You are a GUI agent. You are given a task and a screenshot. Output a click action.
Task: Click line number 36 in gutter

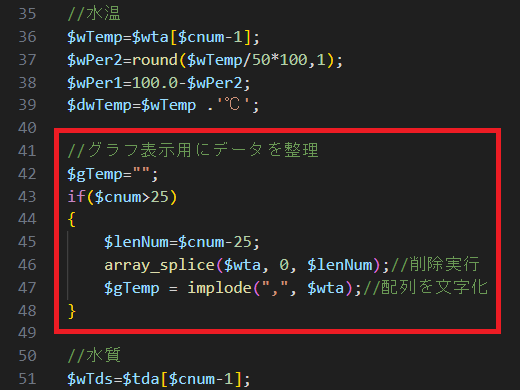tap(27, 37)
